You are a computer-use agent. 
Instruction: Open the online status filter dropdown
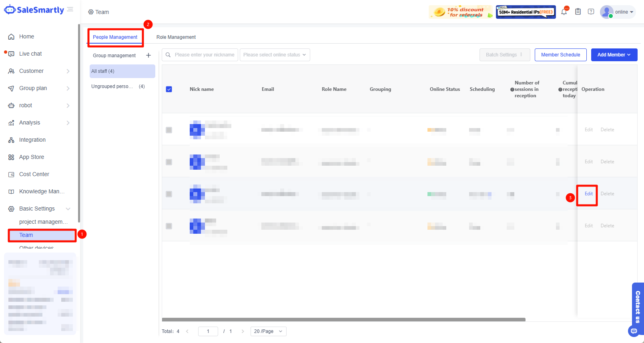[x=275, y=55]
